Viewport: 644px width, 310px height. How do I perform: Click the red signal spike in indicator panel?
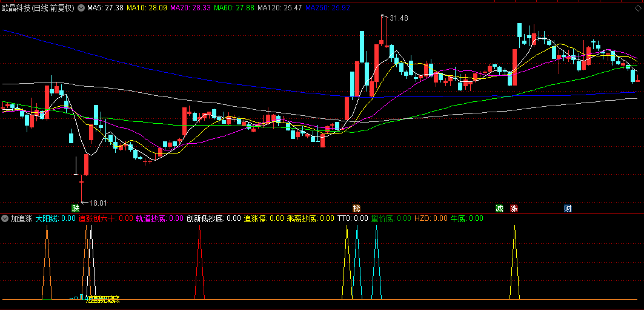pos(199,262)
